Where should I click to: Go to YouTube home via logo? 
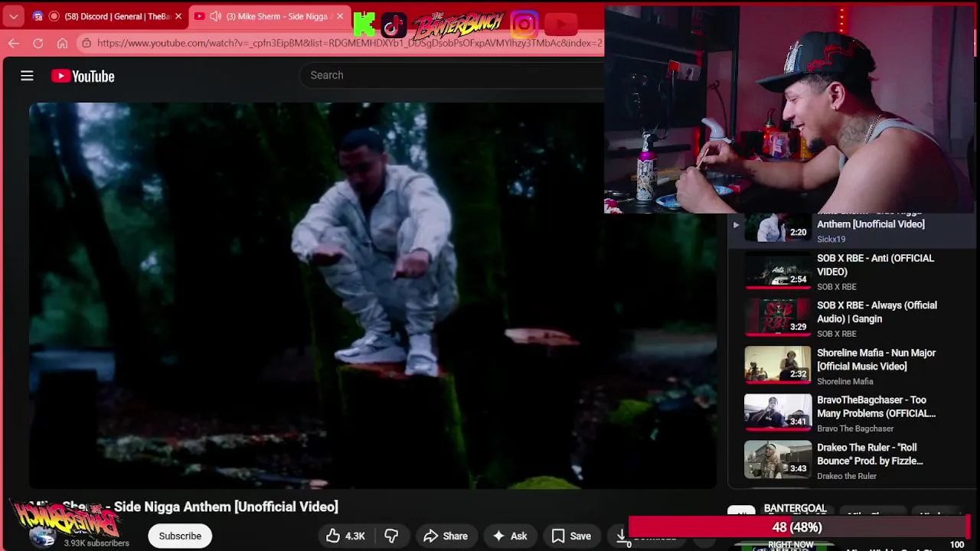[x=83, y=76]
